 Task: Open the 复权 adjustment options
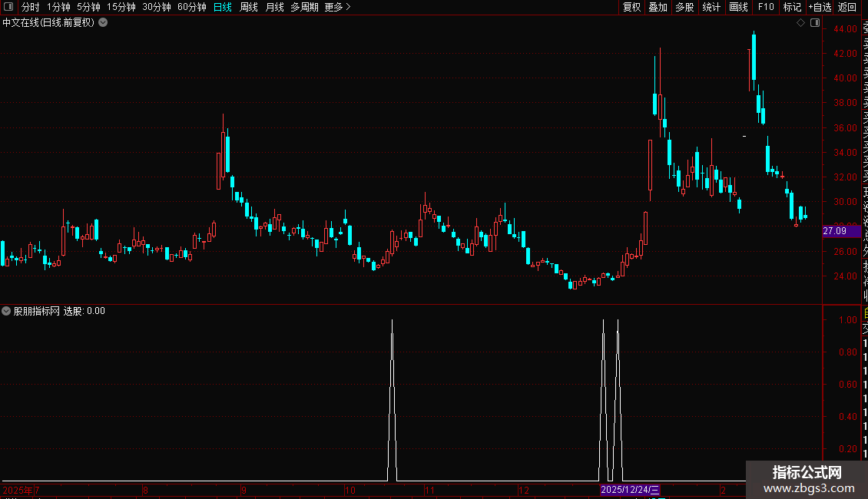(631, 7)
